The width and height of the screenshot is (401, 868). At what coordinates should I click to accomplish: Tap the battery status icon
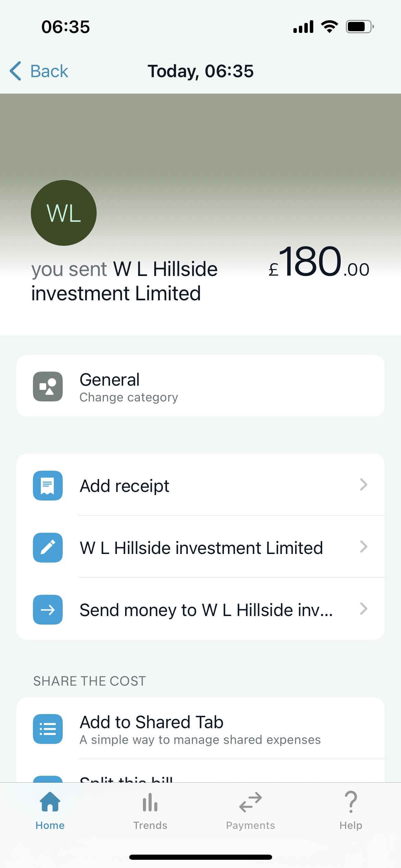360,27
